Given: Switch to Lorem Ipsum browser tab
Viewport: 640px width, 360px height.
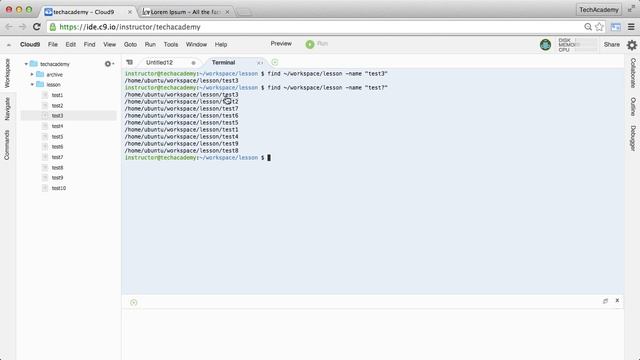Looking at the screenshot, I should coord(186,12).
